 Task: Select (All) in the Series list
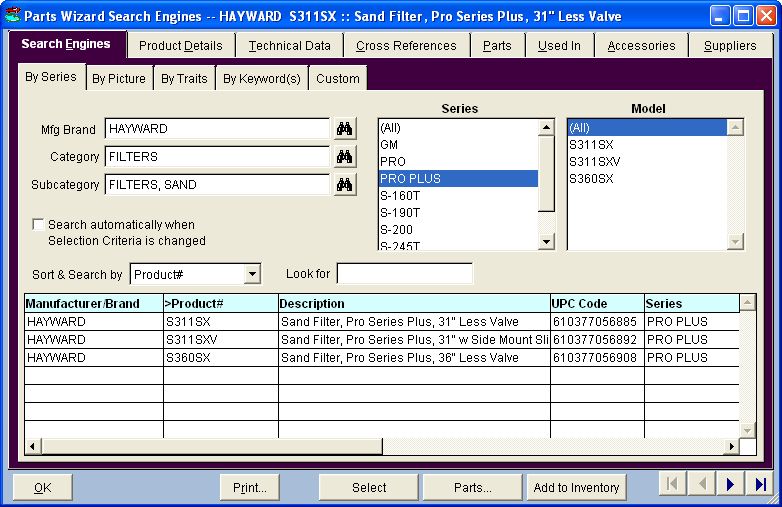(458, 128)
